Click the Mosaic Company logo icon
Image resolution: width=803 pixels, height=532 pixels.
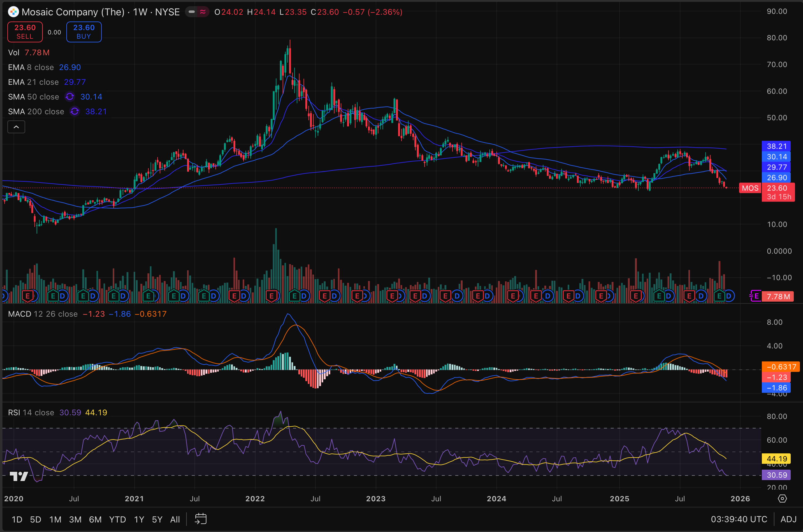point(13,12)
